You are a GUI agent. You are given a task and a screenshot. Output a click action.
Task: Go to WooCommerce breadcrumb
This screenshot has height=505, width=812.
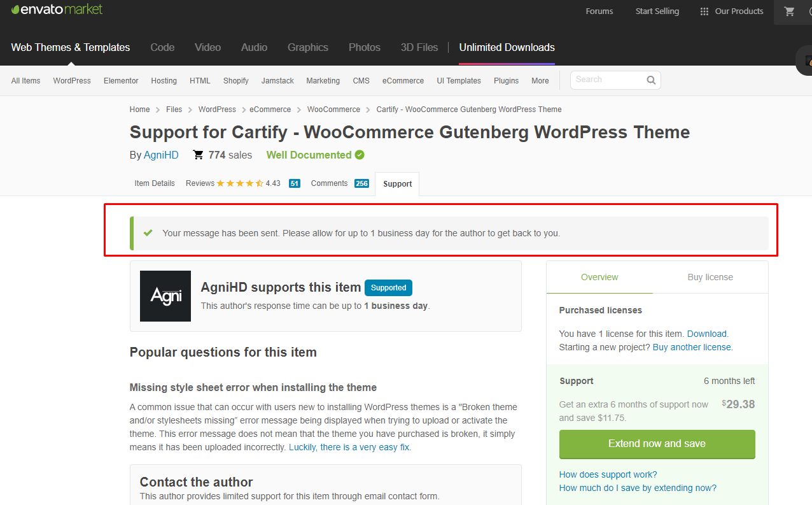pos(333,110)
